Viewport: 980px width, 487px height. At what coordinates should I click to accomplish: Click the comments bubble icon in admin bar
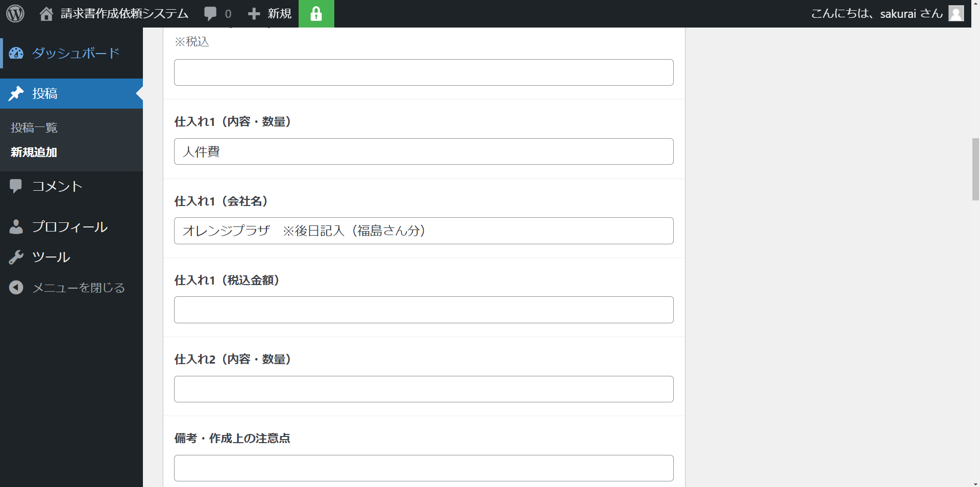pos(210,14)
